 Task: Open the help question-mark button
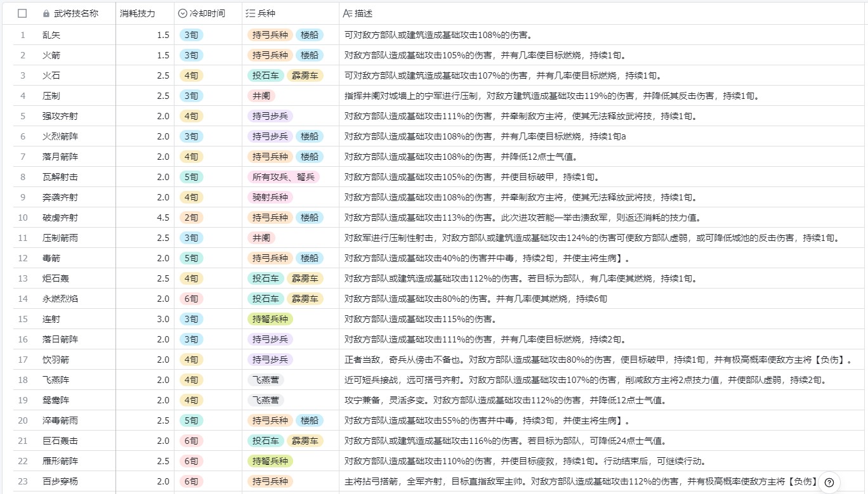[829, 482]
